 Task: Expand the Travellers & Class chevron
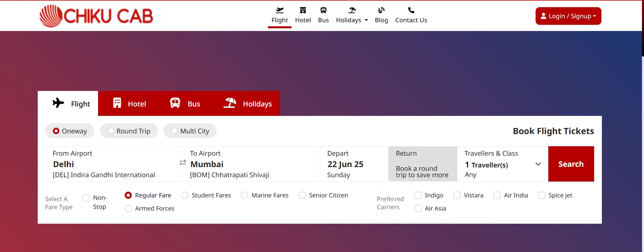click(538, 164)
